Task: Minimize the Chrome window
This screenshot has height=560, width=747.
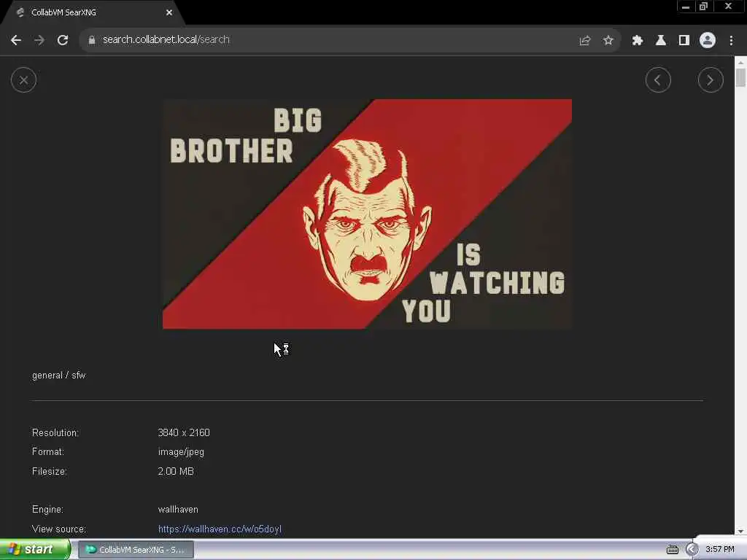Action: [686, 7]
